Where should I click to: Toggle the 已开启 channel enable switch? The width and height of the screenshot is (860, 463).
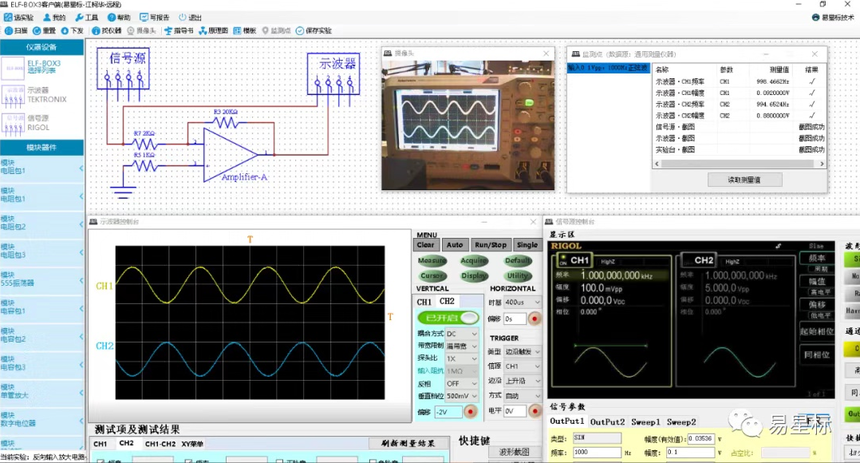tap(448, 316)
